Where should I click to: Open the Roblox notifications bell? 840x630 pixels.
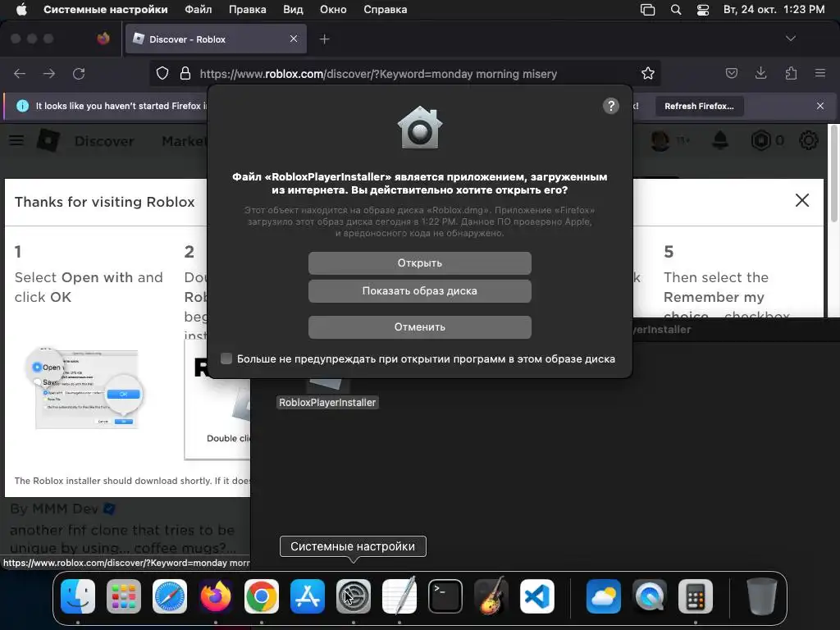[x=720, y=140]
